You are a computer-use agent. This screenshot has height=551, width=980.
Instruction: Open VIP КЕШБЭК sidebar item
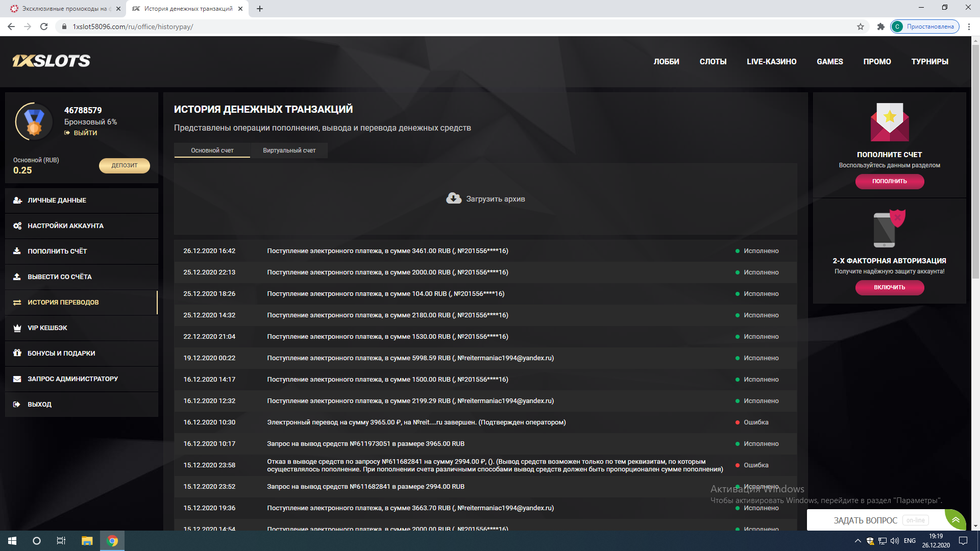(47, 328)
